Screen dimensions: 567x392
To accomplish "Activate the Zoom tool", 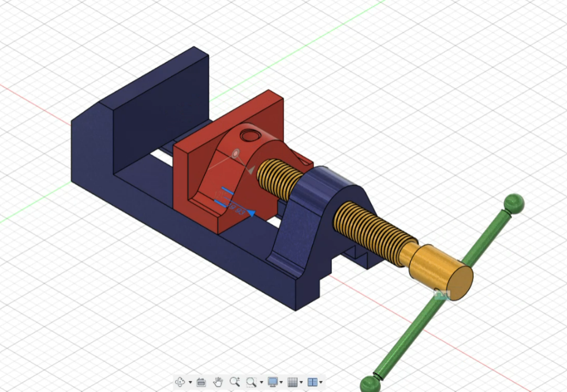I will click(x=235, y=381).
